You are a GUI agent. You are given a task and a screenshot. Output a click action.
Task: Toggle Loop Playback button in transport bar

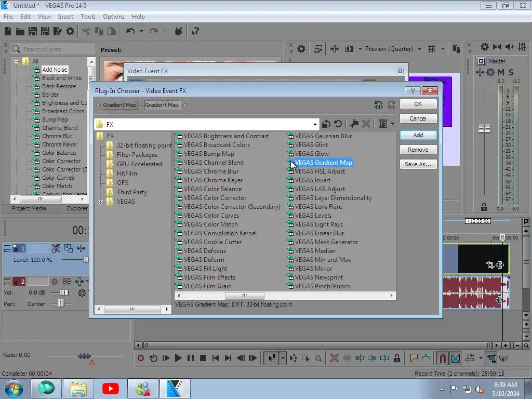point(153,358)
